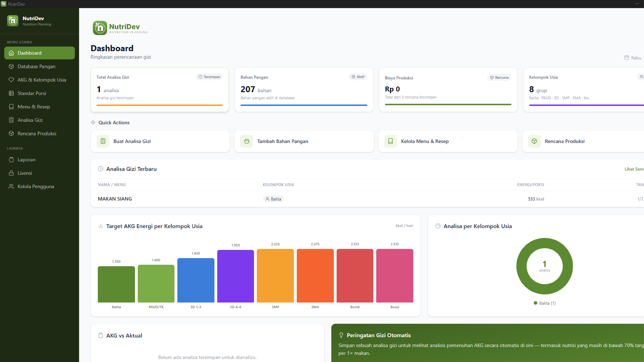
Task: Click the Rencana Produksi quick action card
Action: [583, 141]
